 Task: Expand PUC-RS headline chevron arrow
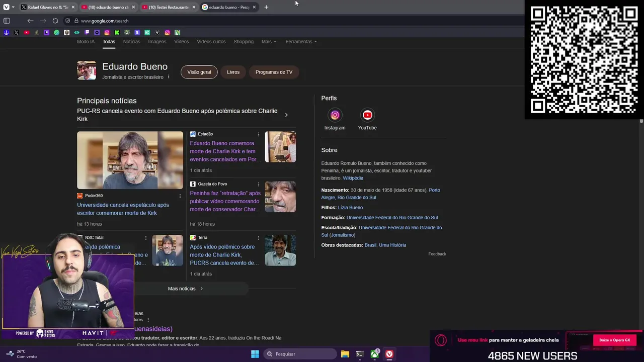286,115
